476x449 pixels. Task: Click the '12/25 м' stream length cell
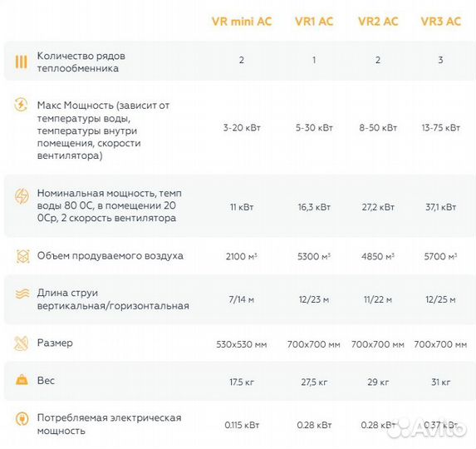441,299
